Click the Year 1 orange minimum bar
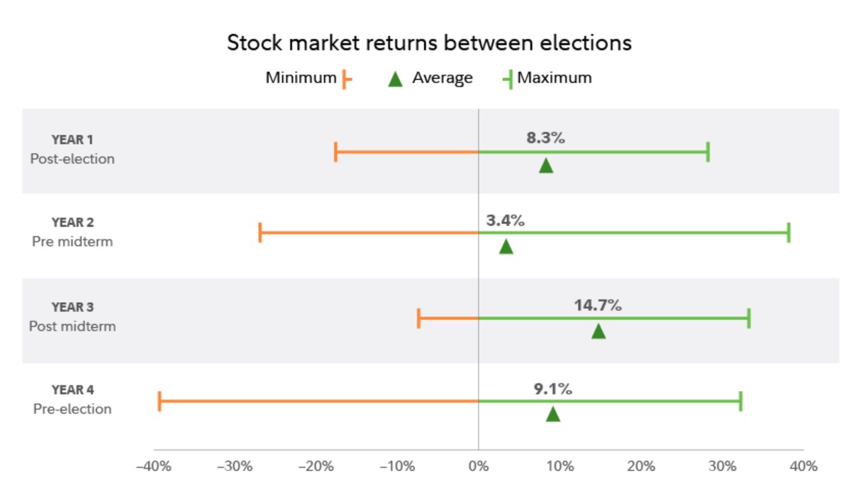The width and height of the screenshot is (868, 498). click(x=406, y=152)
